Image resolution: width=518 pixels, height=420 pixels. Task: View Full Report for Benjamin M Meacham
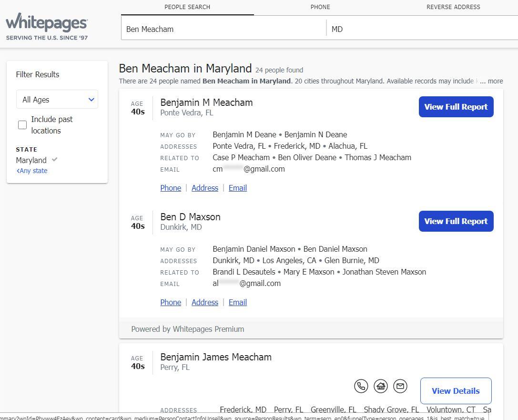(x=456, y=107)
